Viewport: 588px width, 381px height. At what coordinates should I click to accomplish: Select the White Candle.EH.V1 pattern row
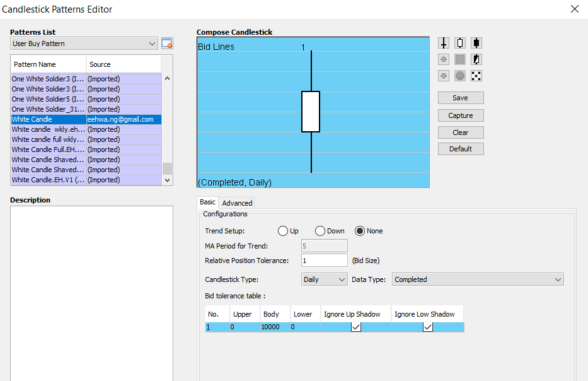[86, 180]
